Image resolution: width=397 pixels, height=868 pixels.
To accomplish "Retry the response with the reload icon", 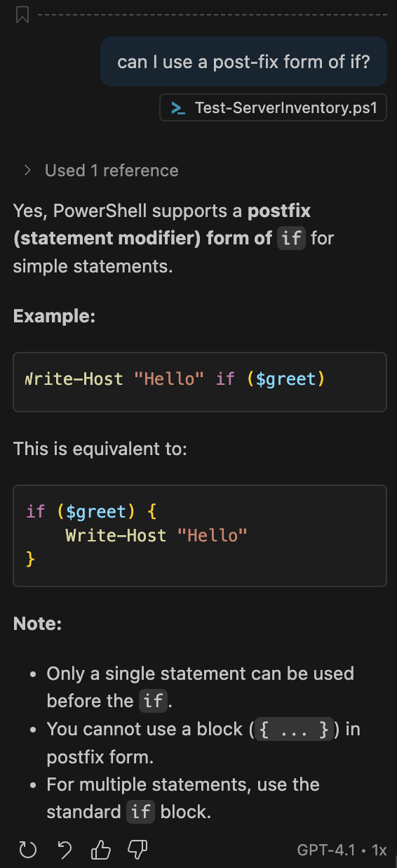I will pos(27,850).
